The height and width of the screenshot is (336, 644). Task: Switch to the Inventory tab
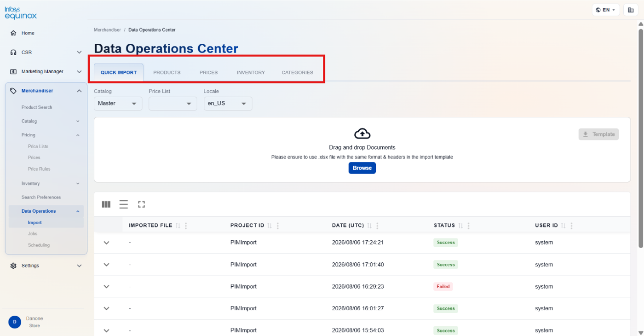[x=251, y=72]
